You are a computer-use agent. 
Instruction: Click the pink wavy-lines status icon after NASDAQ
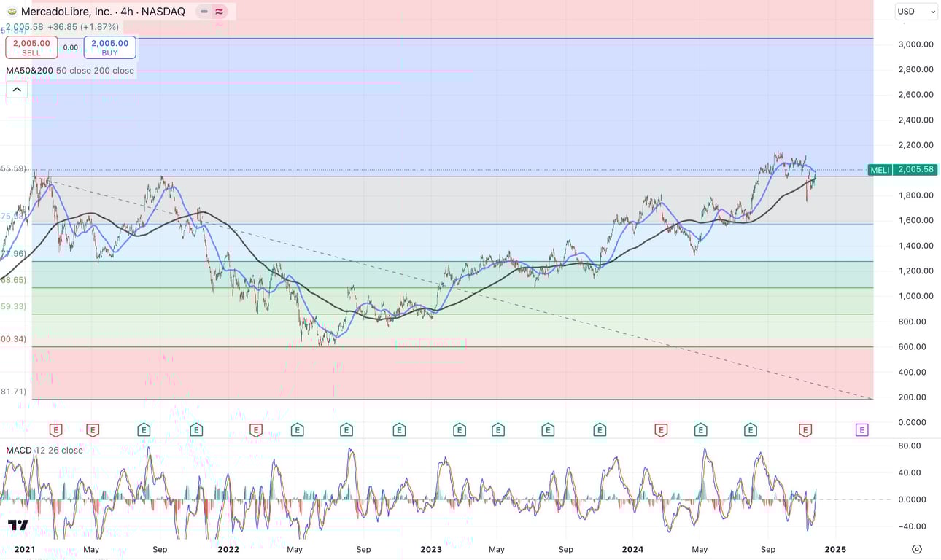(219, 12)
